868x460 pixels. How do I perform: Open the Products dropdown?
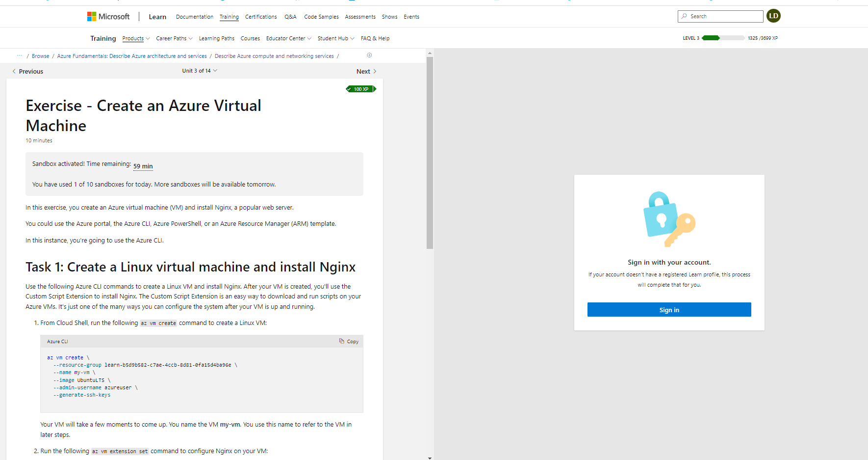click(x=136, y=38)
